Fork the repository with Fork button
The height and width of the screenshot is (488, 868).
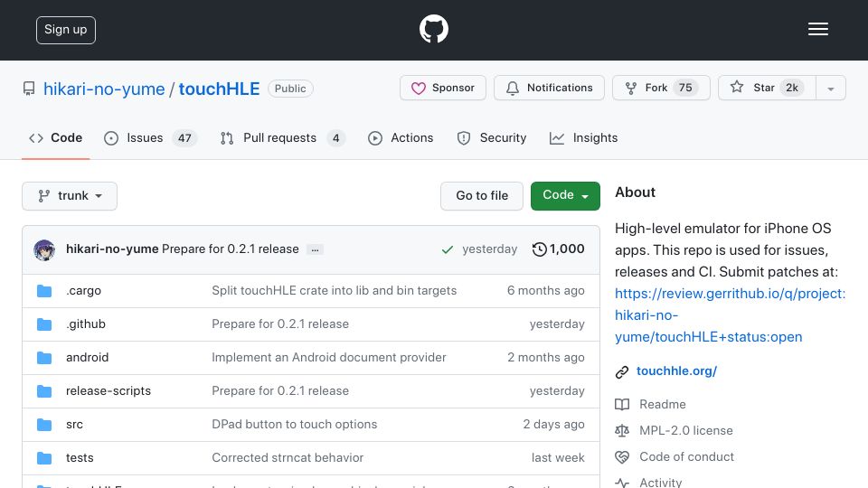click(661, 88)
